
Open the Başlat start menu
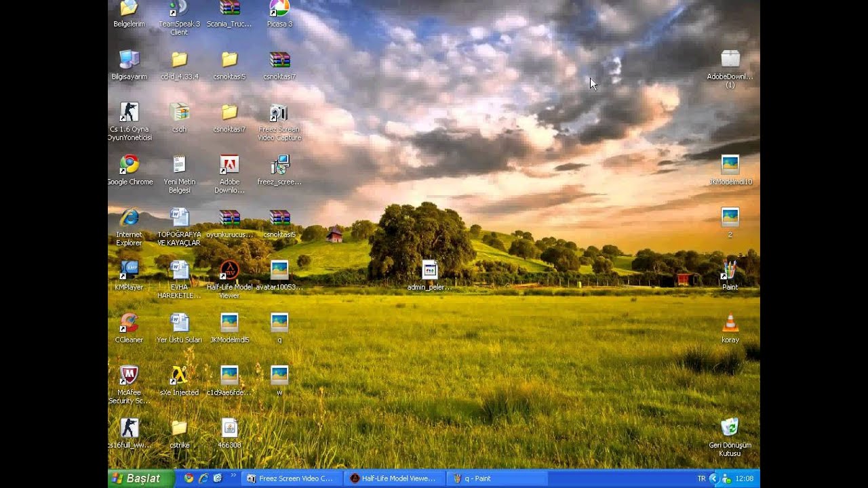[x=140, y=479]
